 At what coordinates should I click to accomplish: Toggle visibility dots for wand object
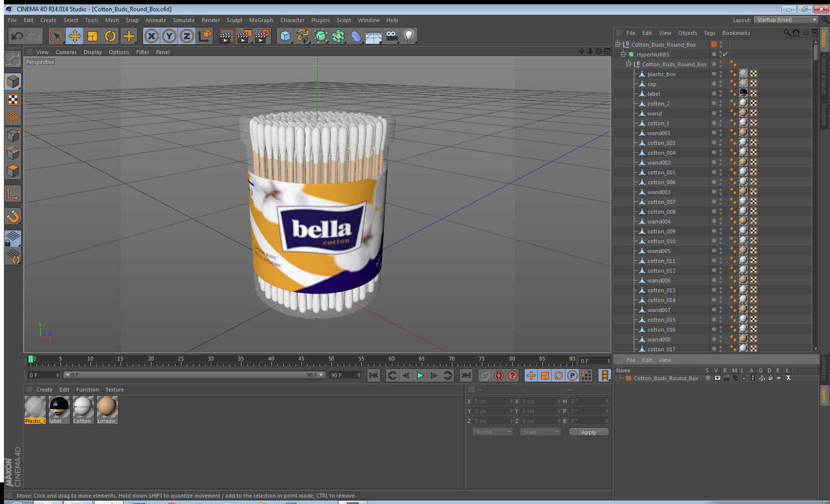click(x=720, y=113)
